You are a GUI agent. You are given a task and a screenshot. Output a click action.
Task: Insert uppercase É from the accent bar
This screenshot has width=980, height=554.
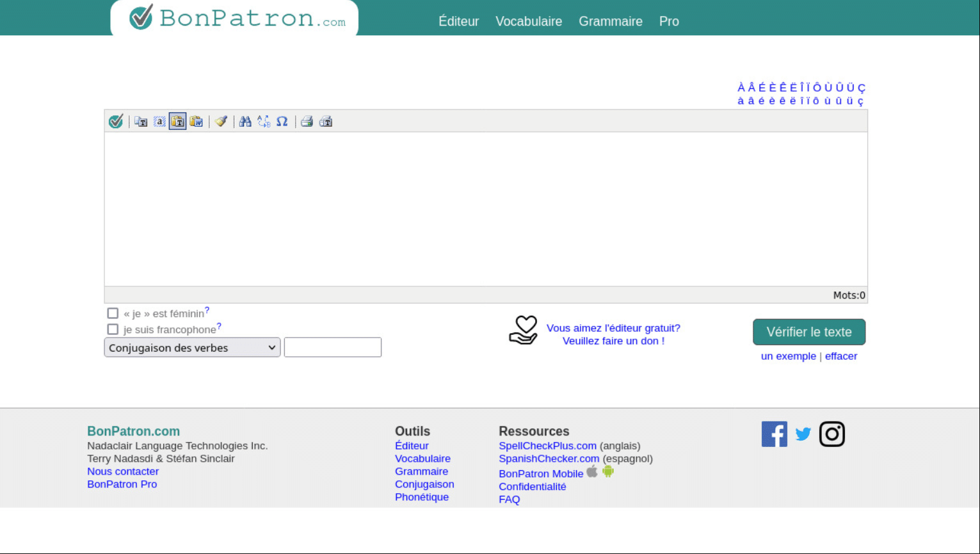(762, 87)
